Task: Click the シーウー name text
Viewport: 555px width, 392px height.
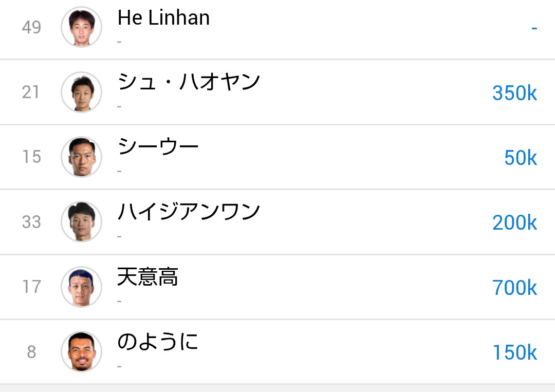Action: pyautogui.click(x=158, y=147)
